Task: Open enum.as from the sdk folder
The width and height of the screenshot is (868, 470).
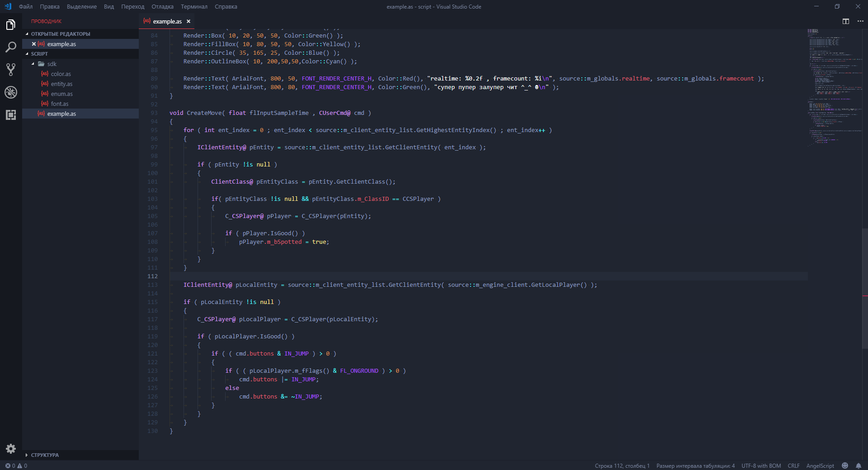Action: [80, 94]
